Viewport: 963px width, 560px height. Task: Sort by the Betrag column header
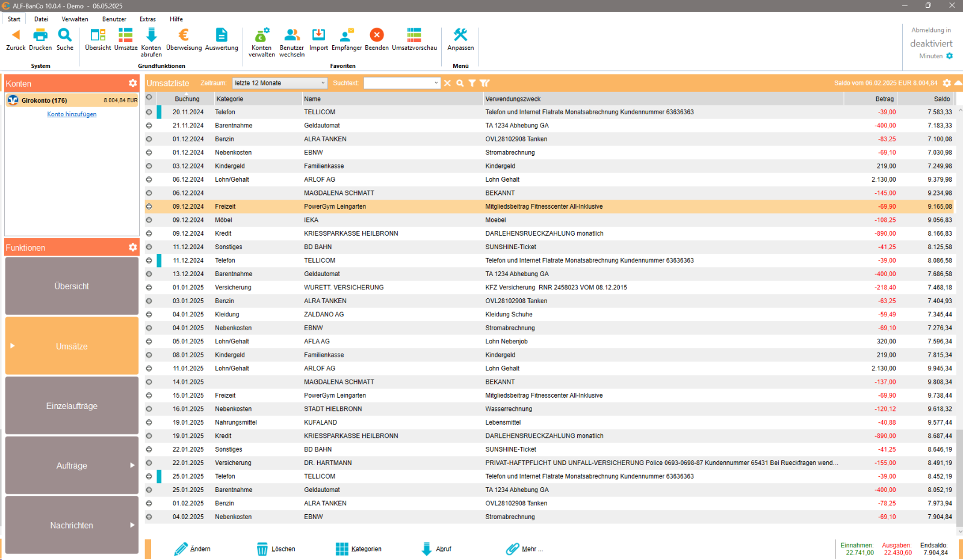pyautogui.click(x=871, y=99)
